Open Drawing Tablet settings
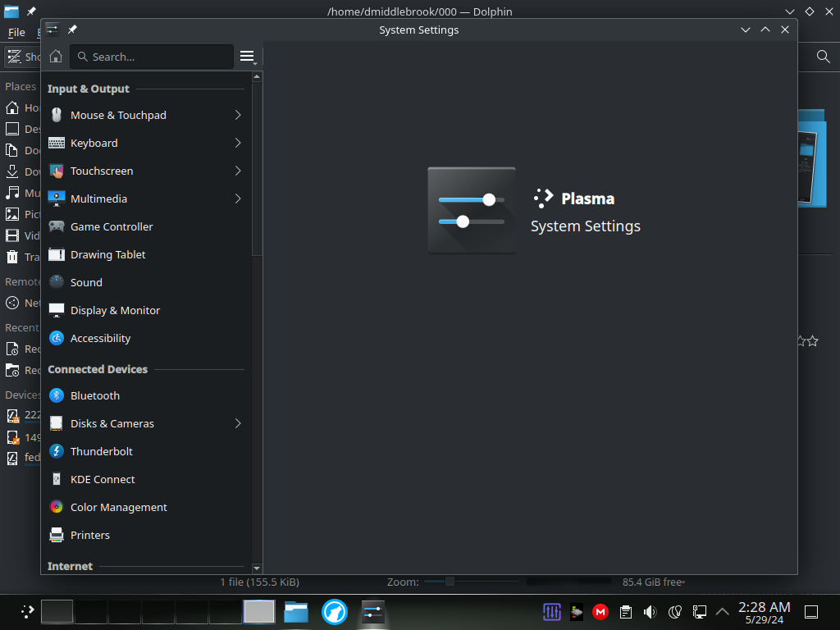840x630 pixels. click(x=146, y=254)
